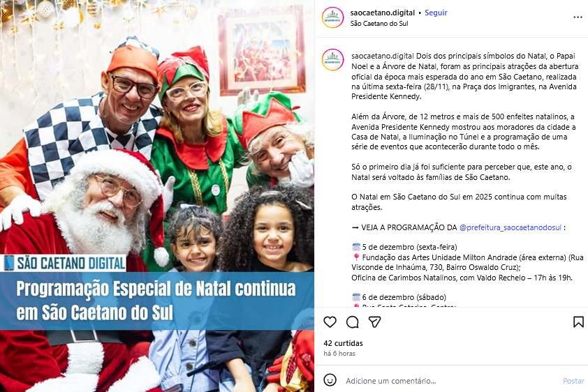Open the emoji picker smiley icon
The image size is (588, 392).
[330, 380]
